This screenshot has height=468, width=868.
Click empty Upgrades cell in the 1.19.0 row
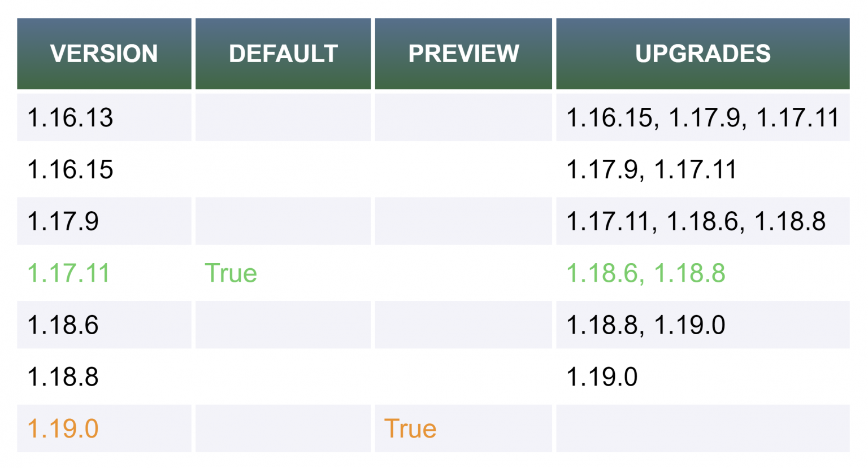pyautogui.click(x=702, y=429)
